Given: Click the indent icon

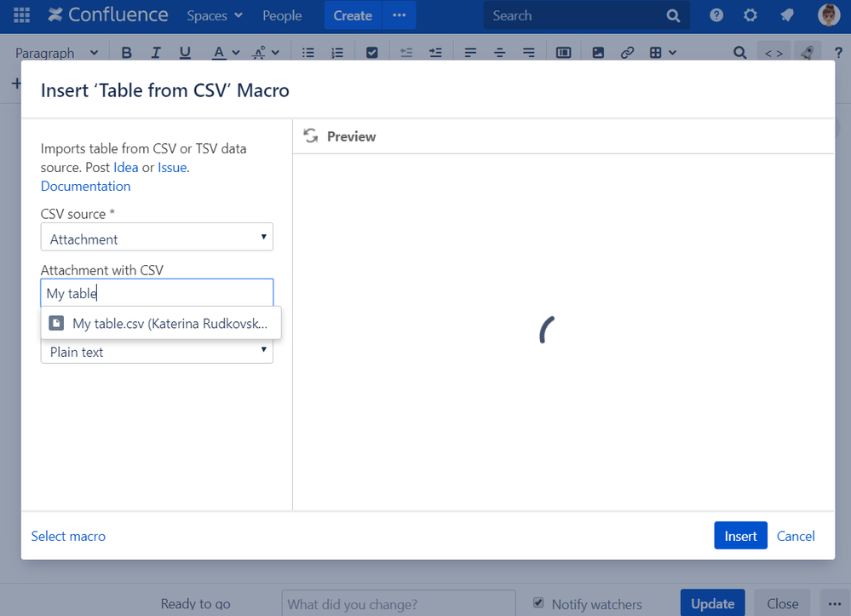Looking at the screenshot, I should (435, 53).
